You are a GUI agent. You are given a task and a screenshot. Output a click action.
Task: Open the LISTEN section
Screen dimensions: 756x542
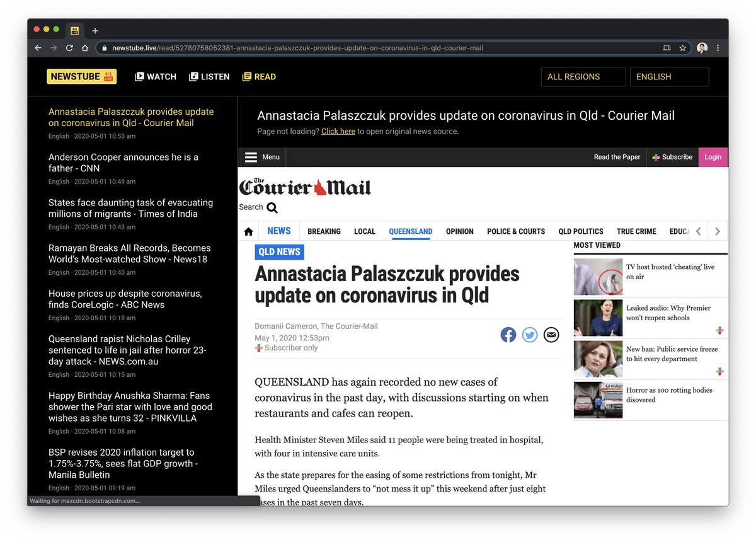pos(209,77)
